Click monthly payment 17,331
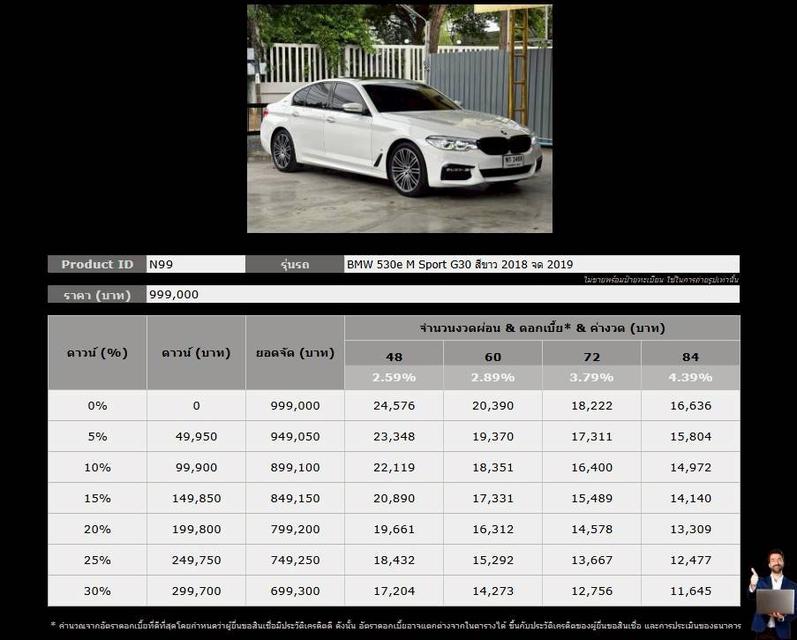797x640 pixels. [493, 499]
